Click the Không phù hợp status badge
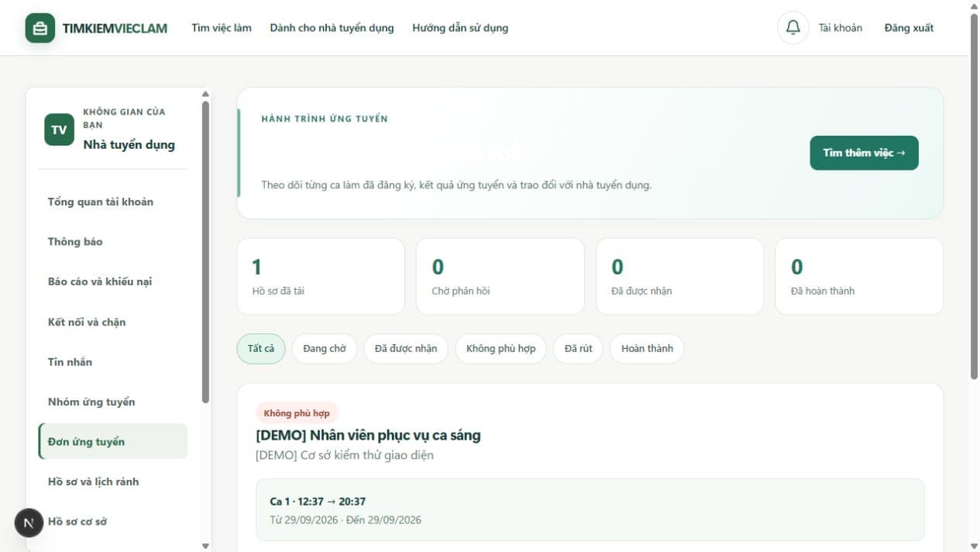Viewport: 980px width, 552px height. [x=297, y=413]
